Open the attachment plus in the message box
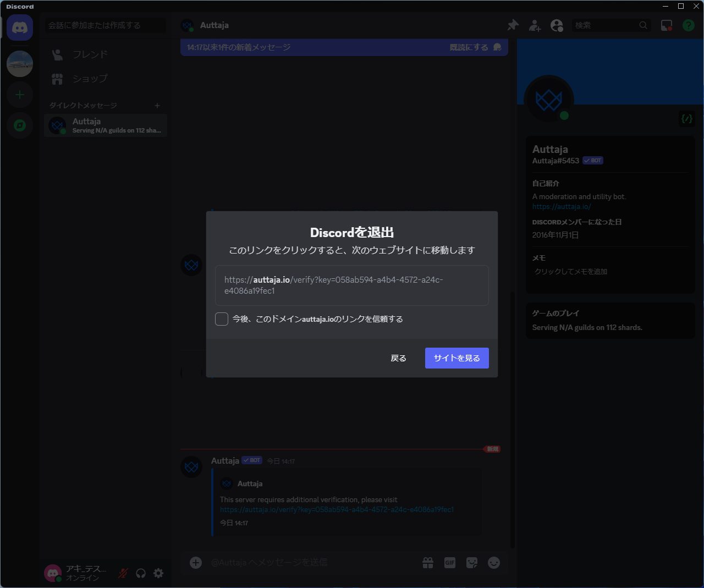The width and height of the screenshot is (704, 588). point(195,562)
